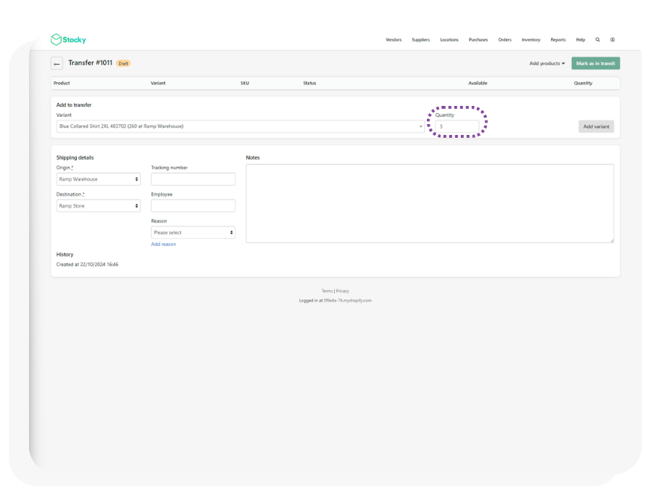
Task: Open the Reports menu
Action: click(x=558, y=40)
